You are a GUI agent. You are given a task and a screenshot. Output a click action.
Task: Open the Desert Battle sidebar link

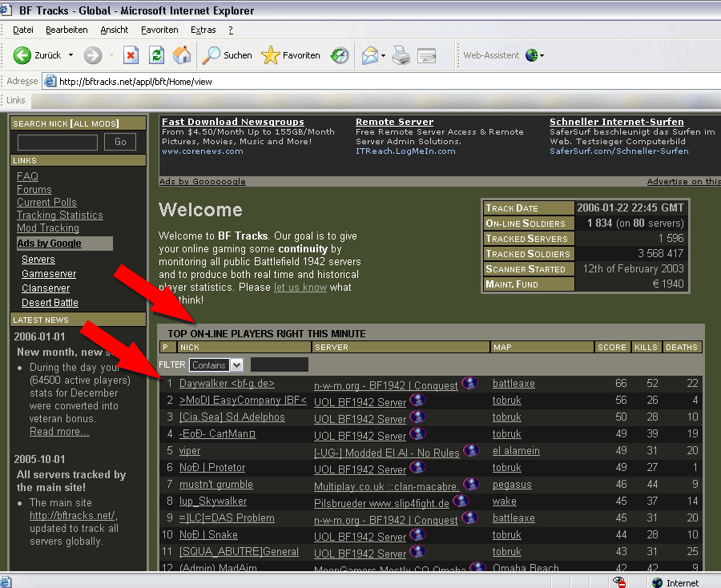point(50,303)
